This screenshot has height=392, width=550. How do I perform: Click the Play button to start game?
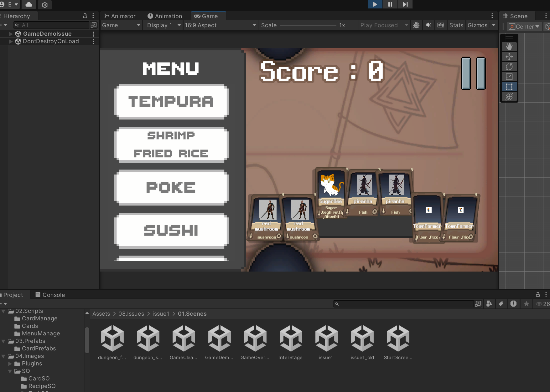pos(375,4)
